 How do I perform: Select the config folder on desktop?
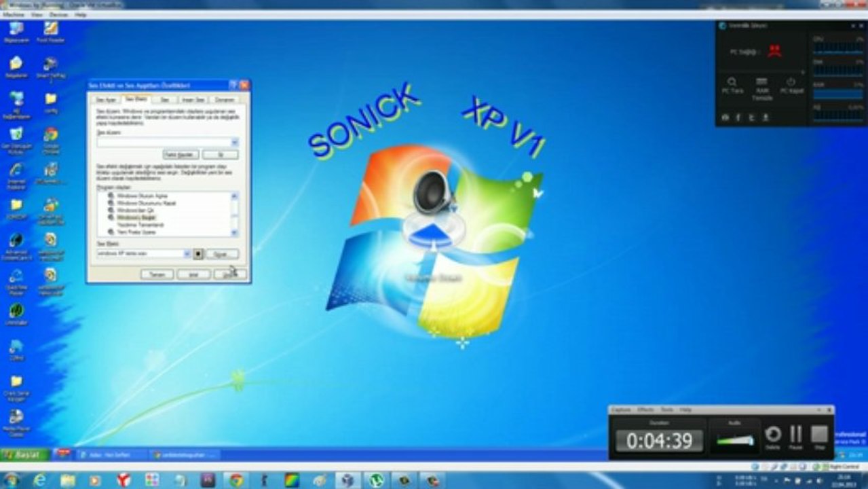pyautogui.click(x=50, y=103)
